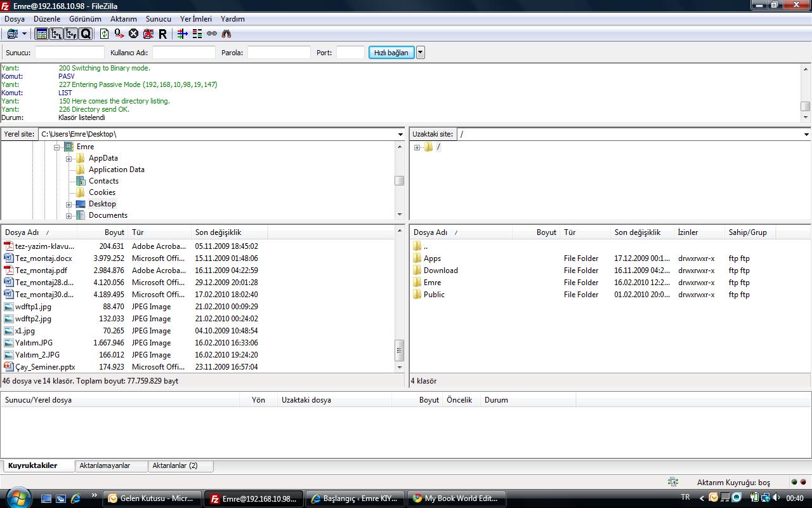Click the cancel current operation icon
The height and width of the screenshot is (508, 812).
[x=133, y=34]
